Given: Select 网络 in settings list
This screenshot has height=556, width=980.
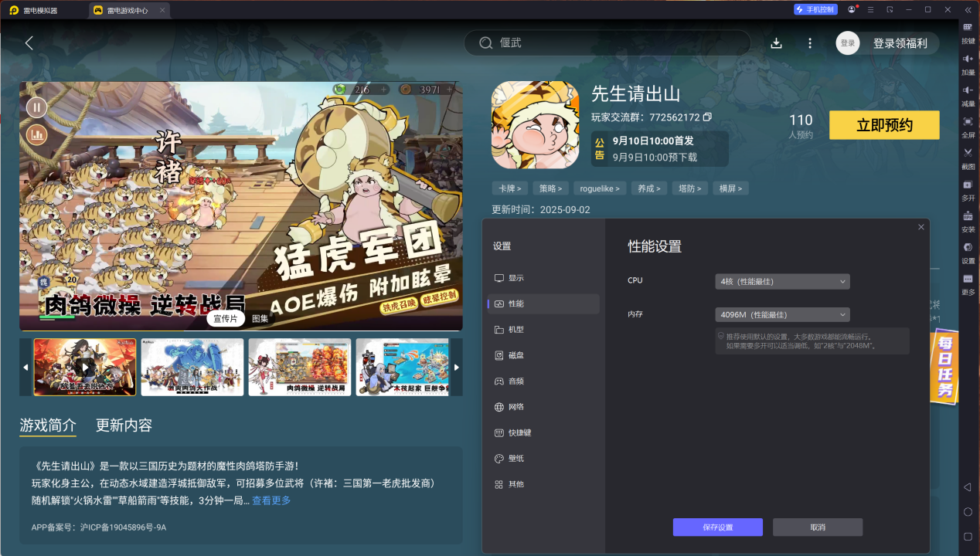Looking at the screenshot, I should point(543,407).
